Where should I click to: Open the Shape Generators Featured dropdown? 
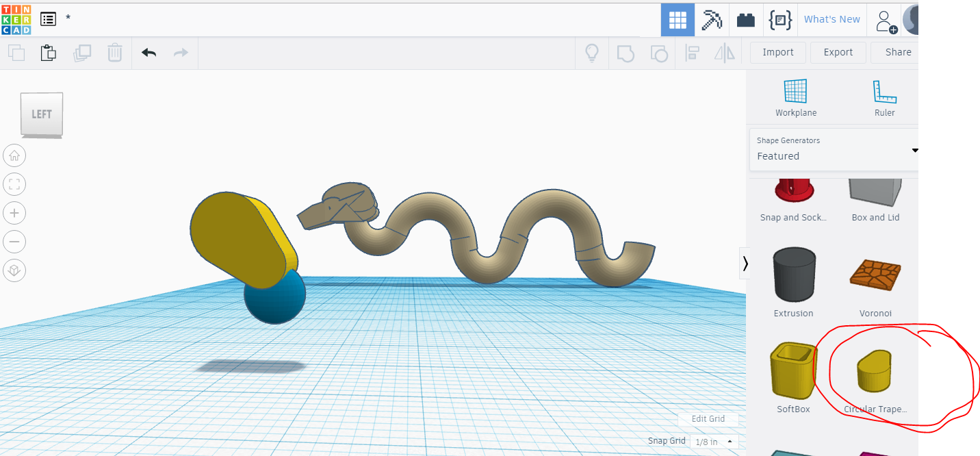[x=834, y=149]
